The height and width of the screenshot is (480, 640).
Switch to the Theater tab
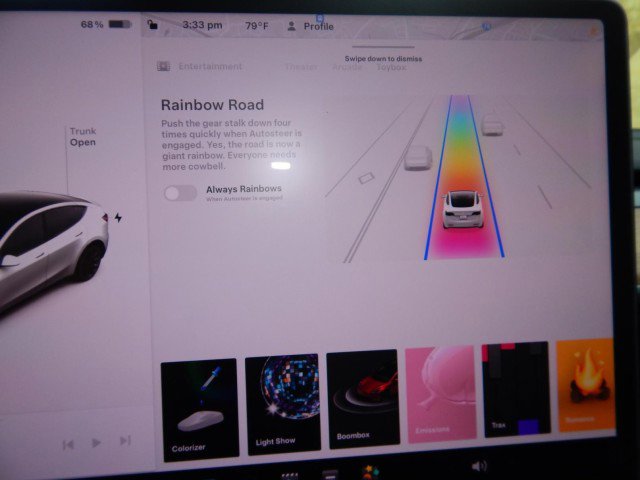click(301, 67)
